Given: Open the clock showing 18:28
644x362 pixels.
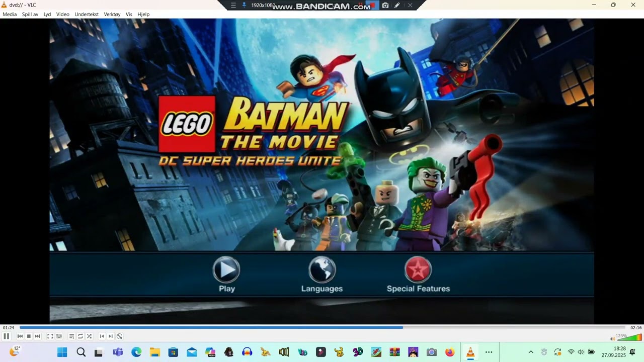Looking at the screenshot, I should (613, 352).
